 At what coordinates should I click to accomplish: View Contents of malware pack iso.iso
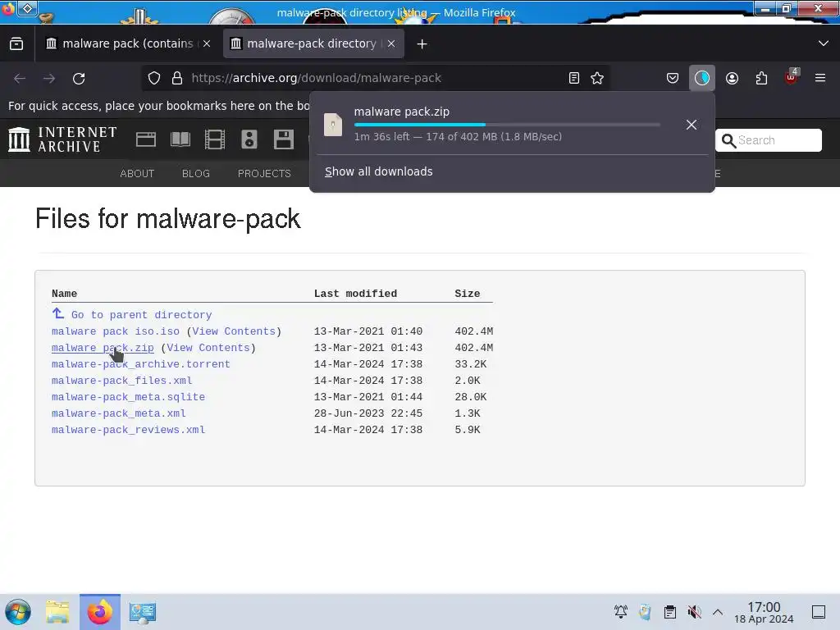tap(234, 331)
